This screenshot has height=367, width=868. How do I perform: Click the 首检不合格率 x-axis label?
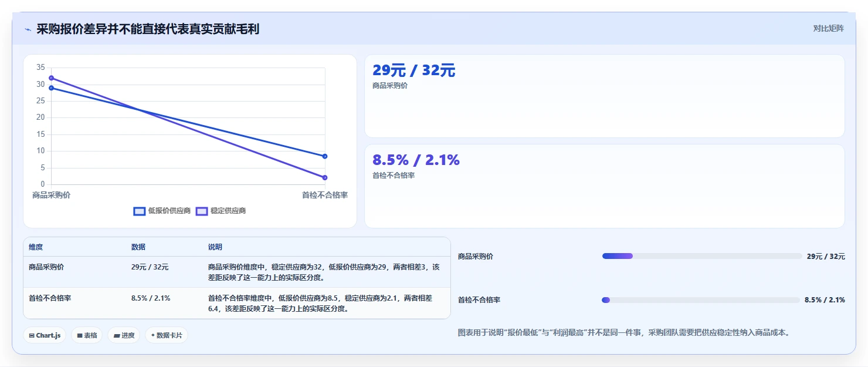pos(325,195)
